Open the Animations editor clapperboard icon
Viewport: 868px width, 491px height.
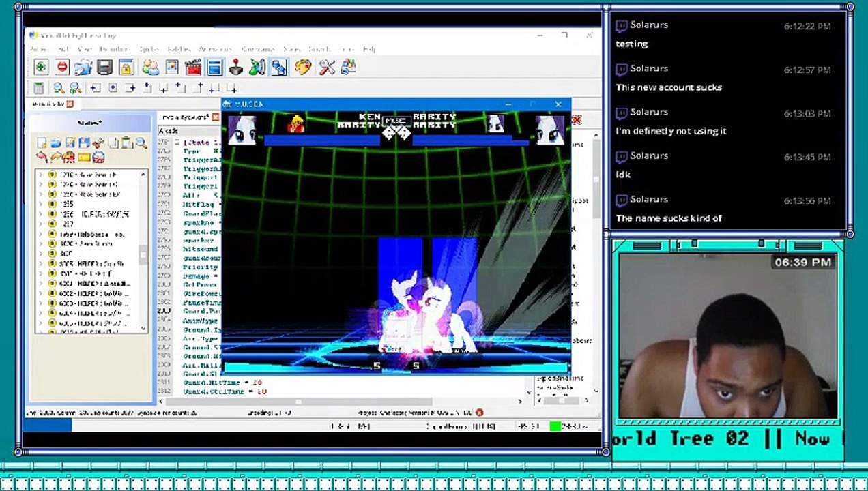[193, 67]
